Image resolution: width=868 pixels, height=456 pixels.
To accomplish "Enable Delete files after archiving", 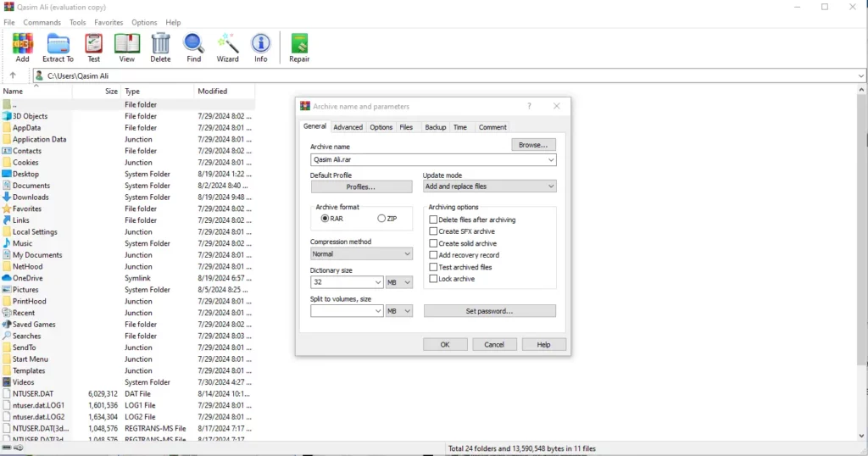I will [433, 220].
